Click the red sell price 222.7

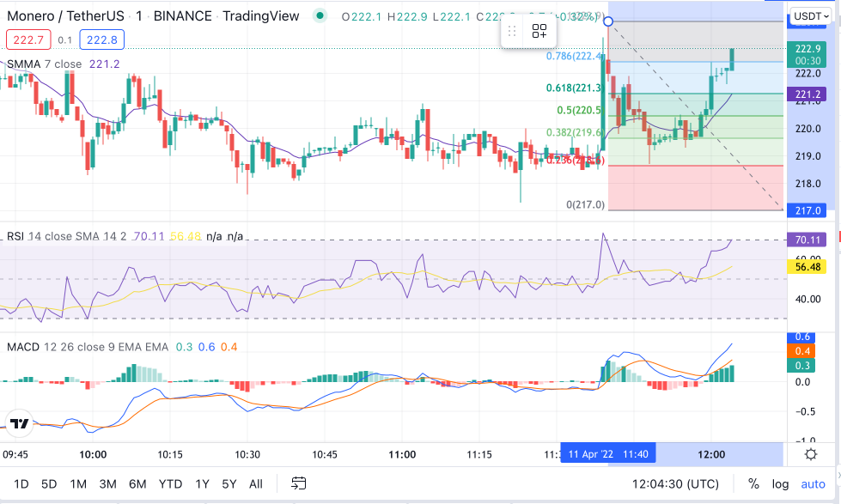pyautogui.click(x=28, y=39)
